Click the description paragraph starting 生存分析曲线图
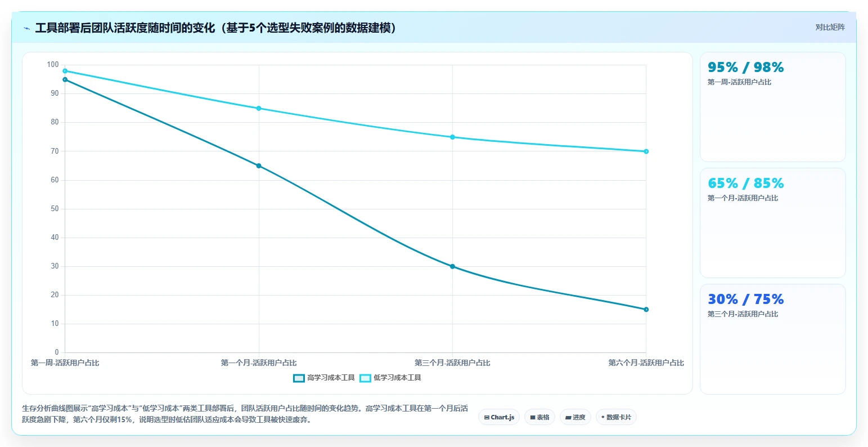 coord(245,414)
